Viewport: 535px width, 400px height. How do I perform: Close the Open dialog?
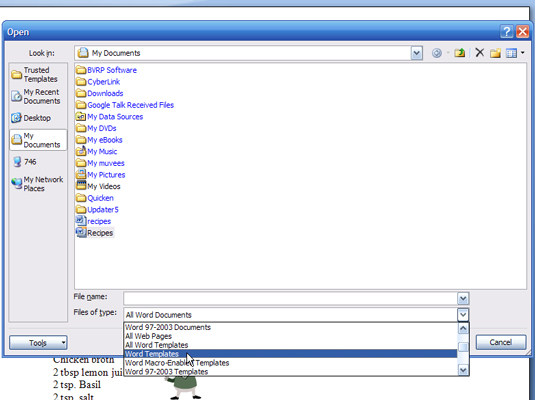[x=522, y=32]
